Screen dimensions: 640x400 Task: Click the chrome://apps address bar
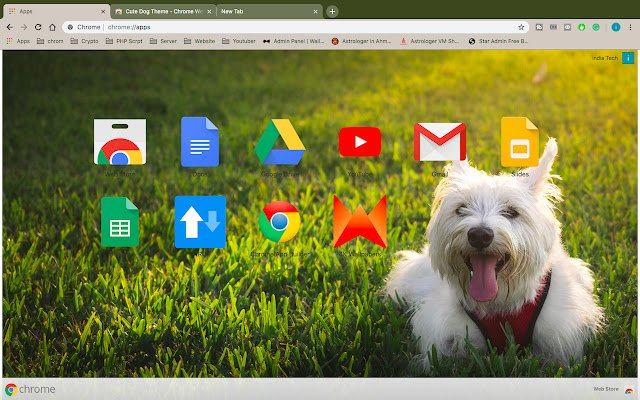pos(300,27)
